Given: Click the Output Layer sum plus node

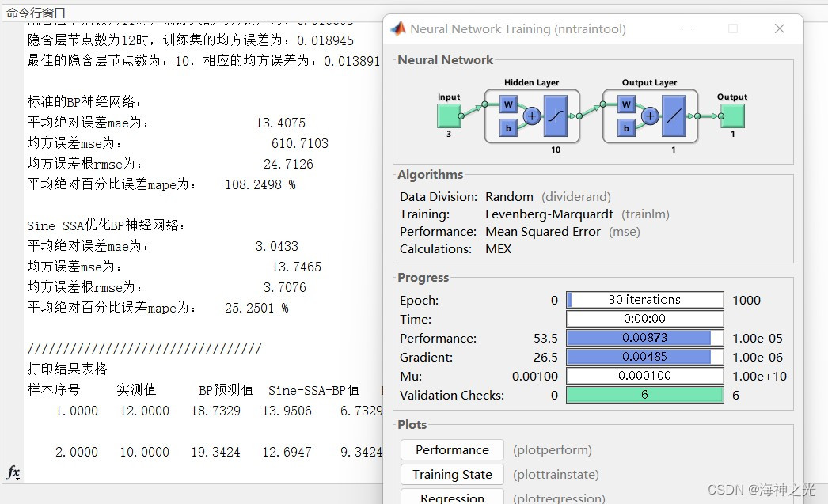Looking at the screenshot, I should [x=650, y=116].
